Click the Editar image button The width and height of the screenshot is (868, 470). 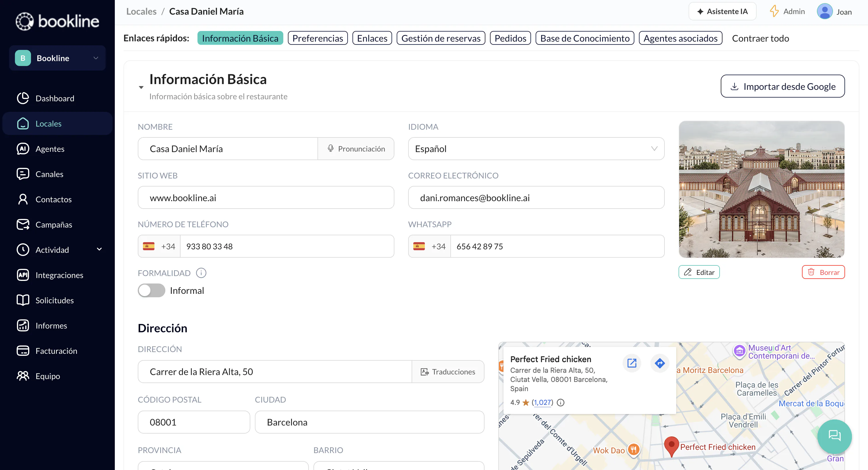(699, 272)
